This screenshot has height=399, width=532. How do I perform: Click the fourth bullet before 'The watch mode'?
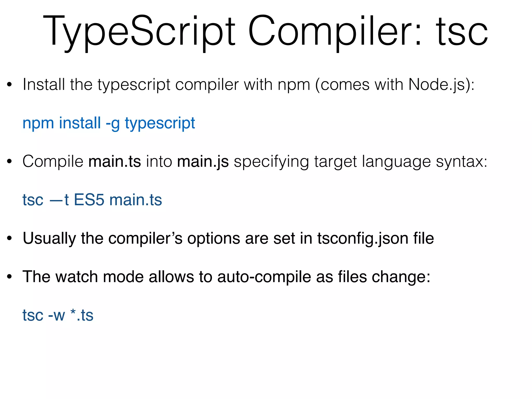10,277
